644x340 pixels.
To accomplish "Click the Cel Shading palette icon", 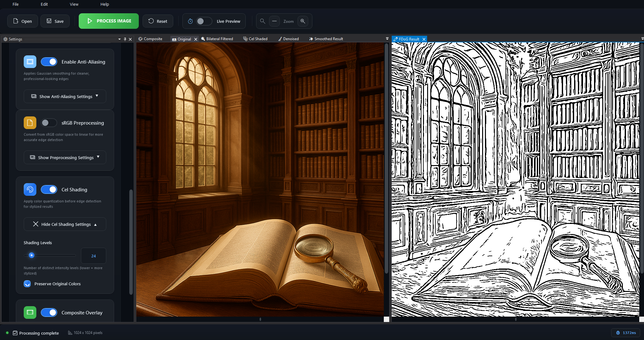I will [x=30, y=189].
